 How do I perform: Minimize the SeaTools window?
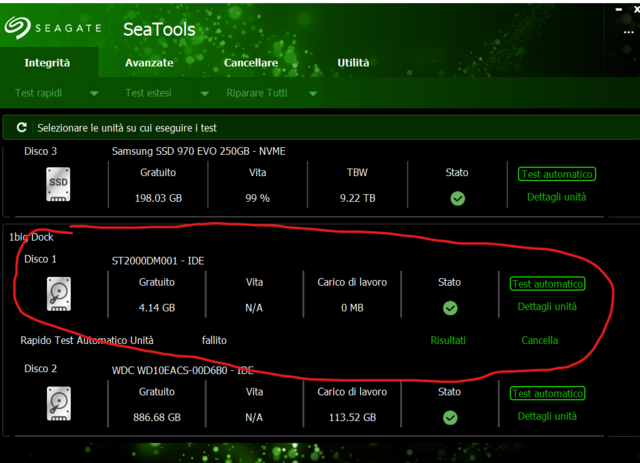619,9
